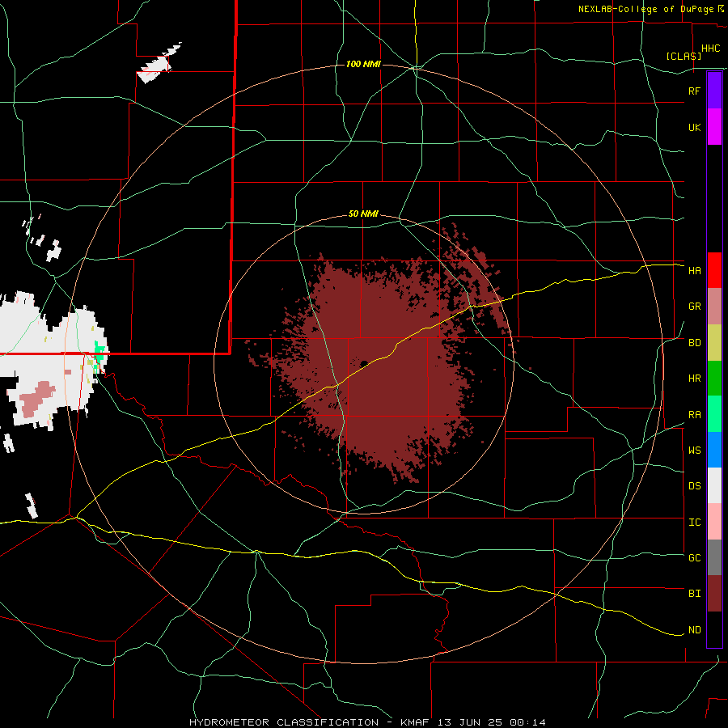Click the HR green legend swatch

coord(714,379)
